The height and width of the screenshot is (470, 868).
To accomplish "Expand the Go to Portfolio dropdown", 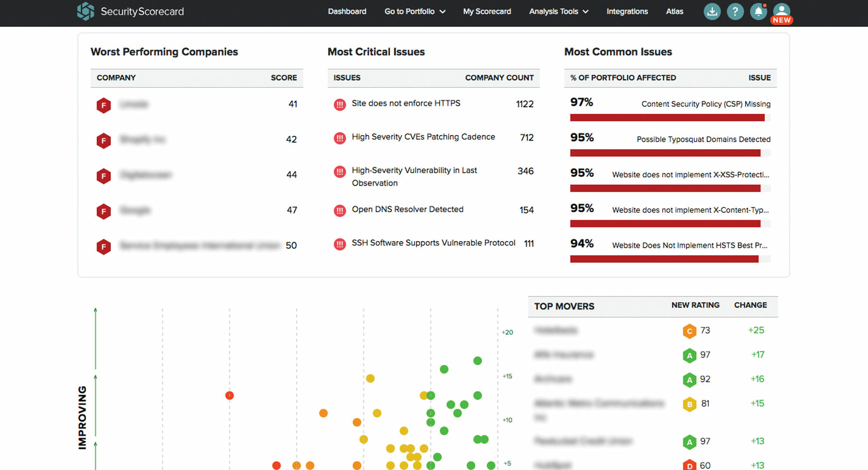I will 414,11.
